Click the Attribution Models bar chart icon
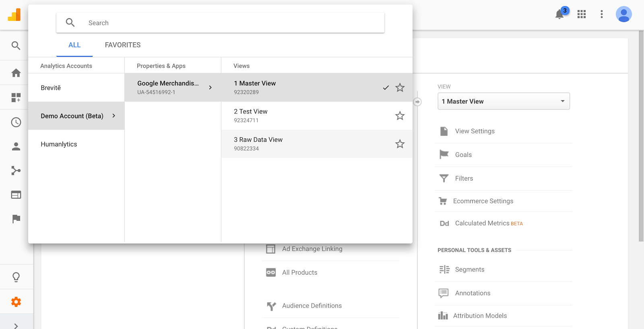This screenshot has height=329, width=644. pos(443,316)
